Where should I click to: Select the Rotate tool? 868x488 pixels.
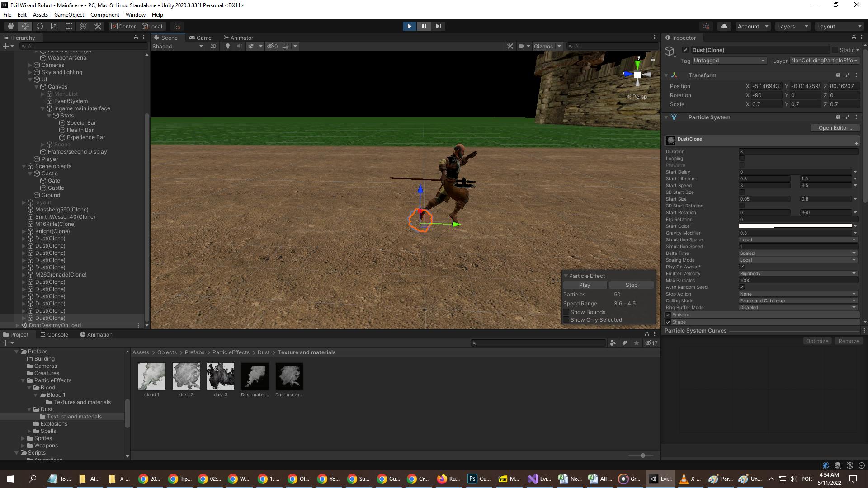(40, 26)
